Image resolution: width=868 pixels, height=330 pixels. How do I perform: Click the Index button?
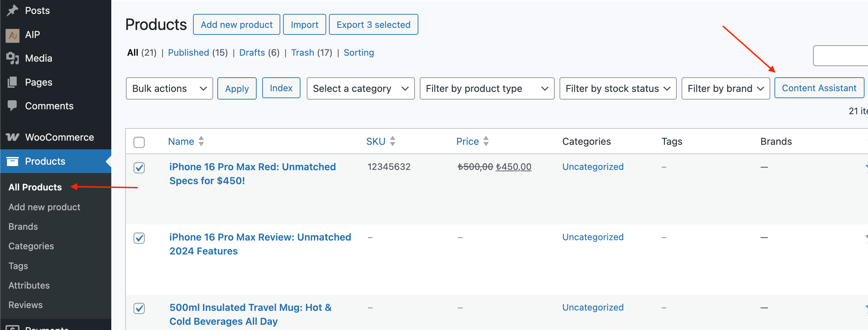(x=281, y=88)
